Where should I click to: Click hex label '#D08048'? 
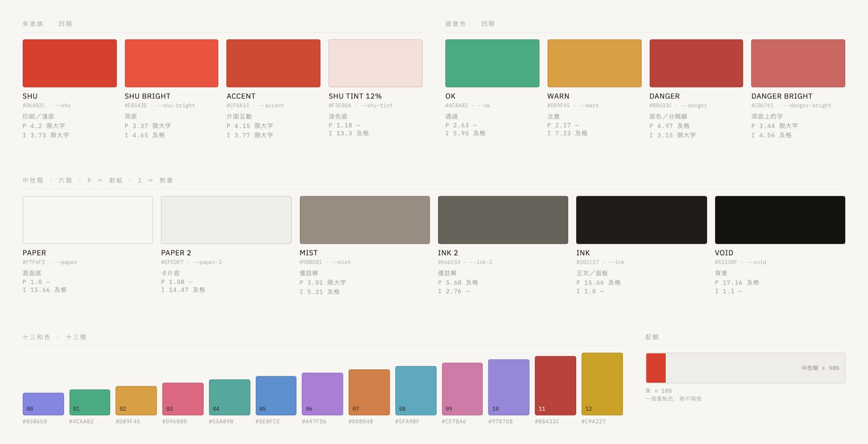tap(361, 422)
